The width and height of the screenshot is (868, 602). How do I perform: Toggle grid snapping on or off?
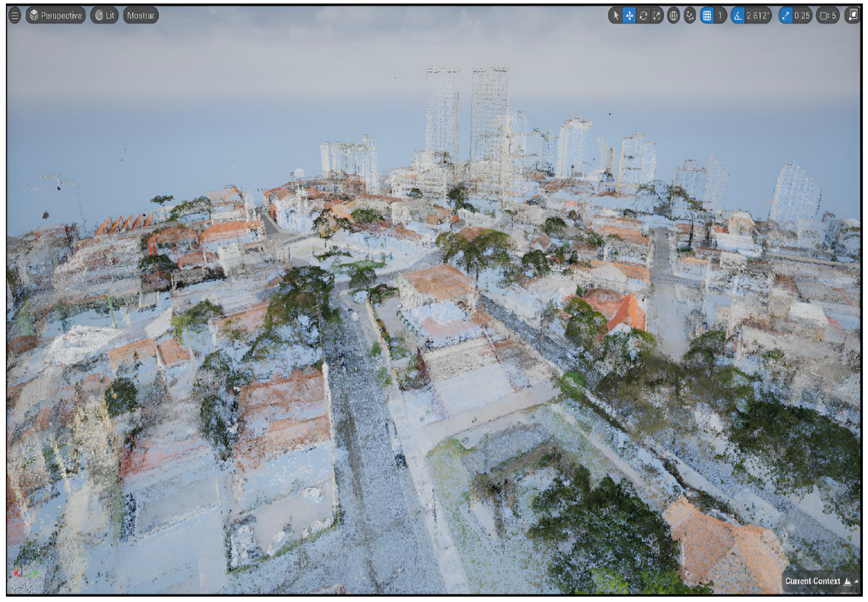pyautogui.click(x=707, y=15)
